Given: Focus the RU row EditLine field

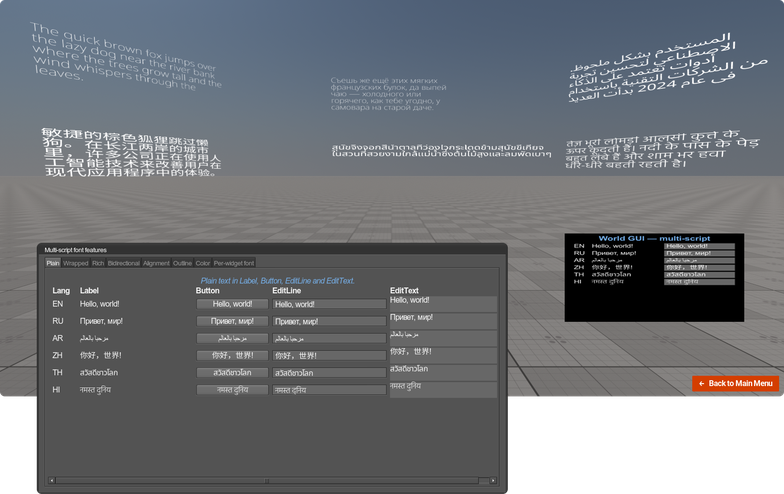Looking at the screenshot, I should 329,322.
